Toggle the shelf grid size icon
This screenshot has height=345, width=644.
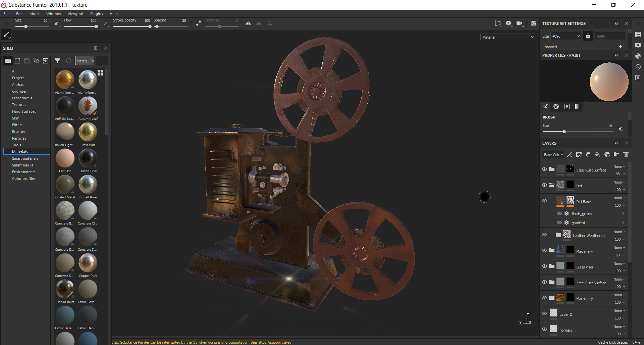(100, 72)
